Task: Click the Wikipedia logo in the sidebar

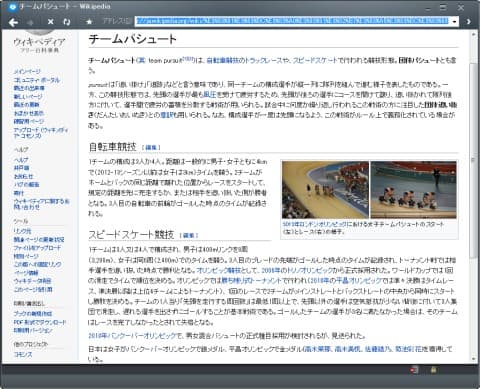Action: [40, 42]
